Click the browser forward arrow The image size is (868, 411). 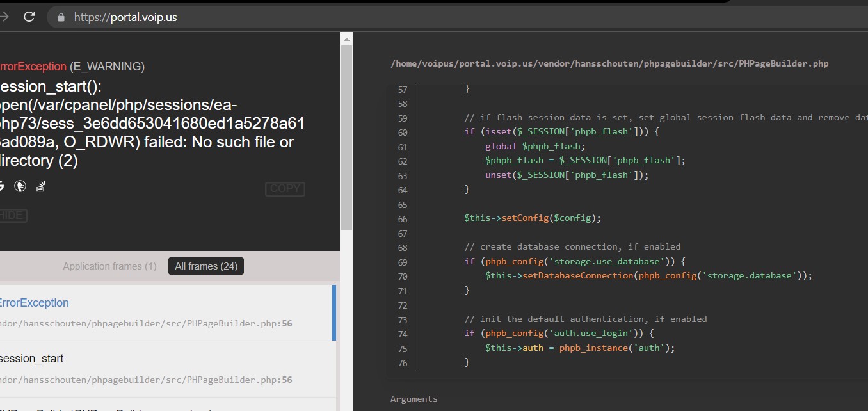tap(4, 17)
